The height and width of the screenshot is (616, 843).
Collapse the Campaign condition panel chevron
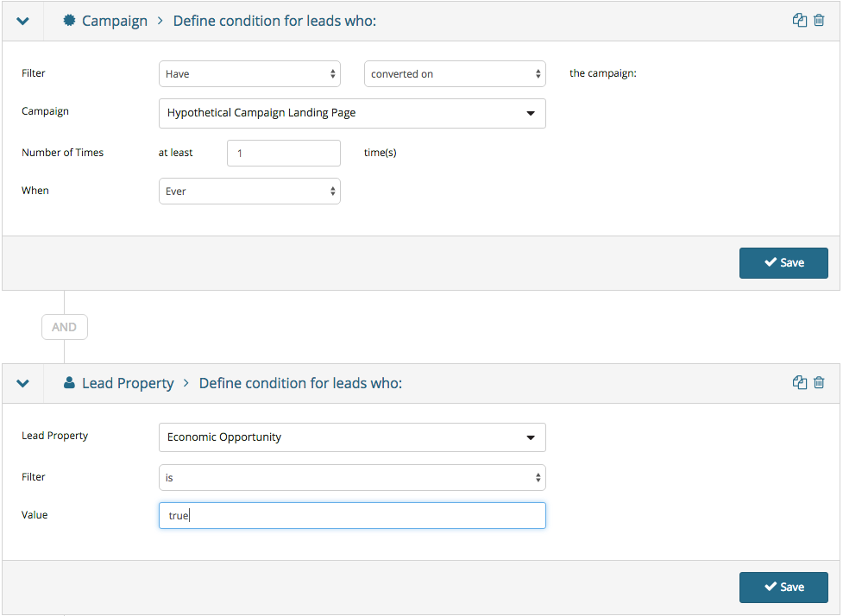pyautogui.click(x=22, y=21)
